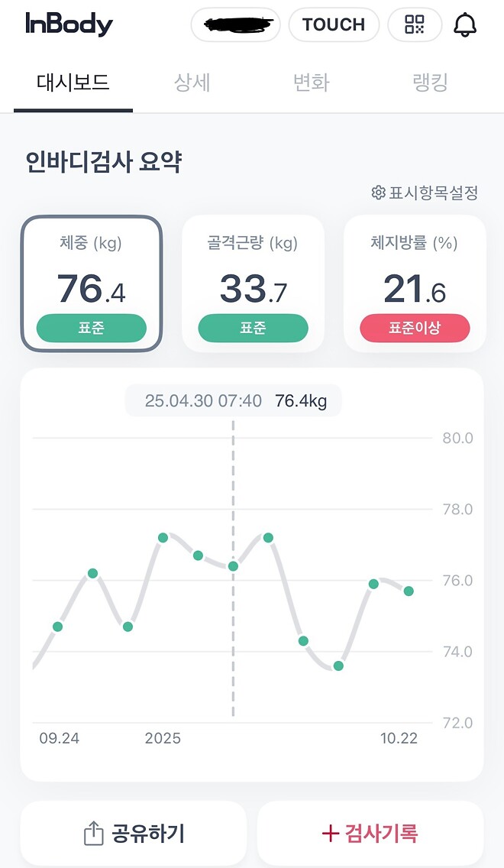Open notifications via the bell icon
The height and width of the screenshot is (868, 504).
point(467,24)
